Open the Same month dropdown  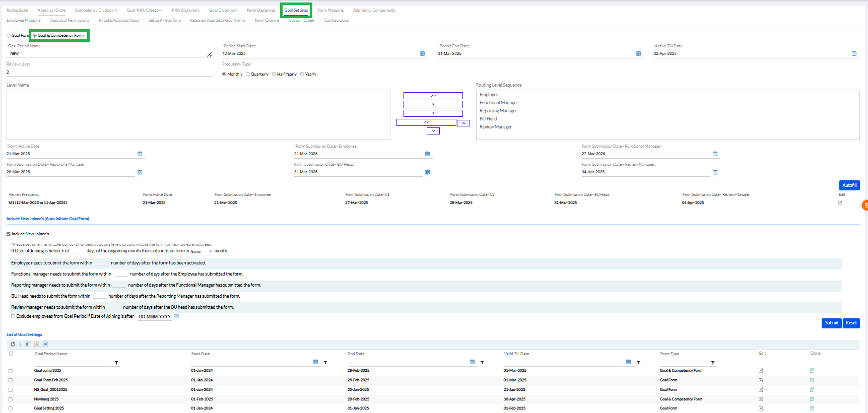pyautogui.click(x=202, y=251)
